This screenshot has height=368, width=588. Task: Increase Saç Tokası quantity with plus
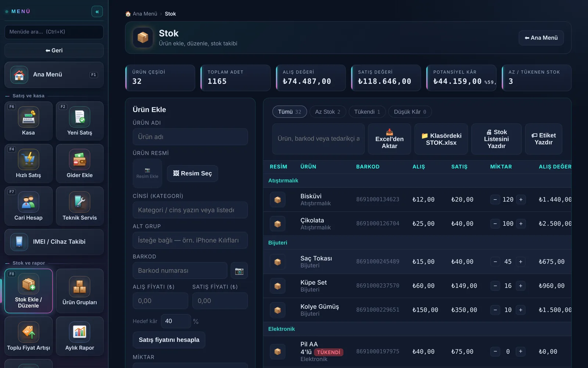(x=521, y=262)
